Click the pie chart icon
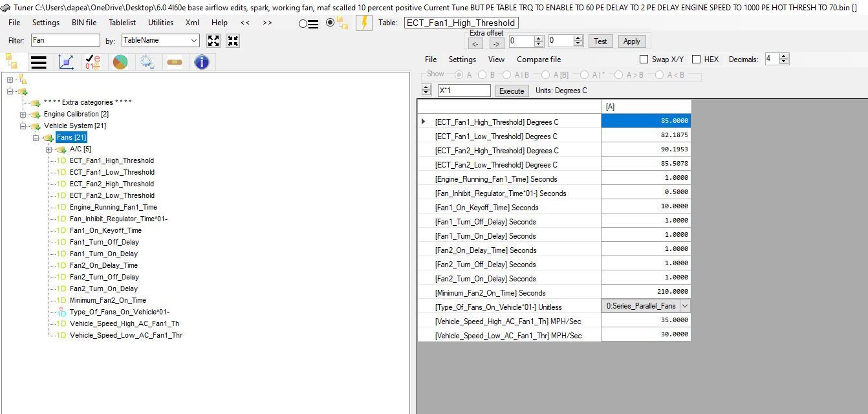The height and width of the screenshot is (414, 868). [x=120, y=62]
